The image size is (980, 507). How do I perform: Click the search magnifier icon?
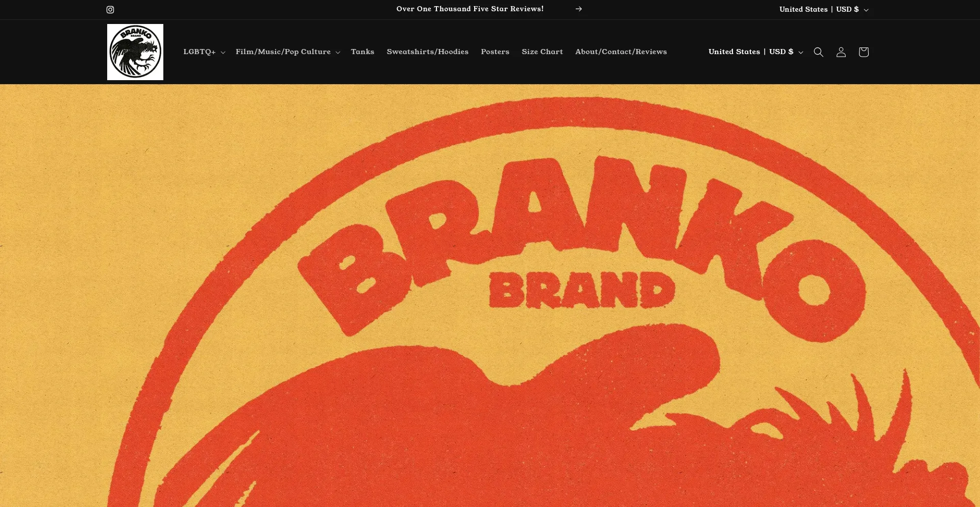pos(819,52)
